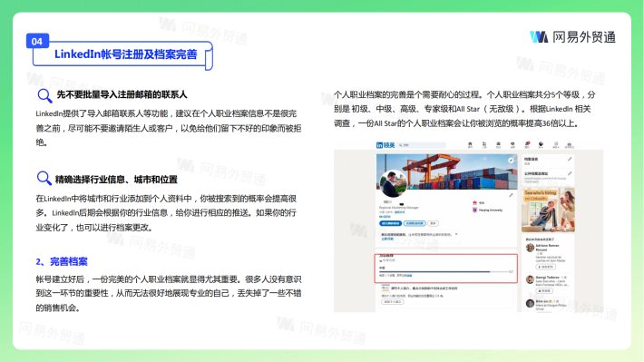Open the Jobs briefcase nav icon
Image resolution: width=644 pixels, height=362 pixels.
(x=498, y=144)
